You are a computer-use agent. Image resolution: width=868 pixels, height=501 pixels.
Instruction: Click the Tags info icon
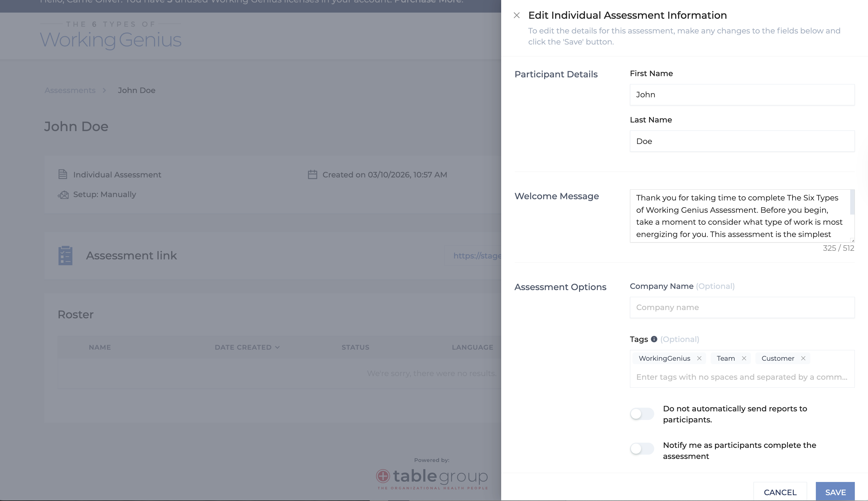654,339
